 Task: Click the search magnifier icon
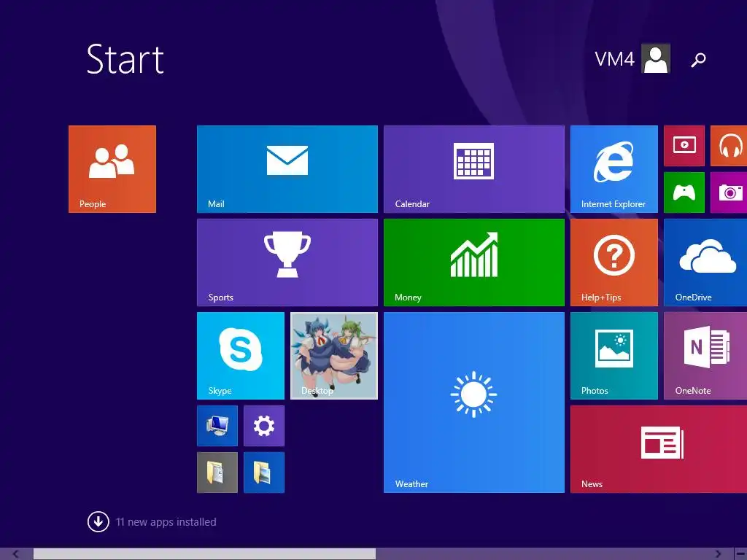point(698,60)
